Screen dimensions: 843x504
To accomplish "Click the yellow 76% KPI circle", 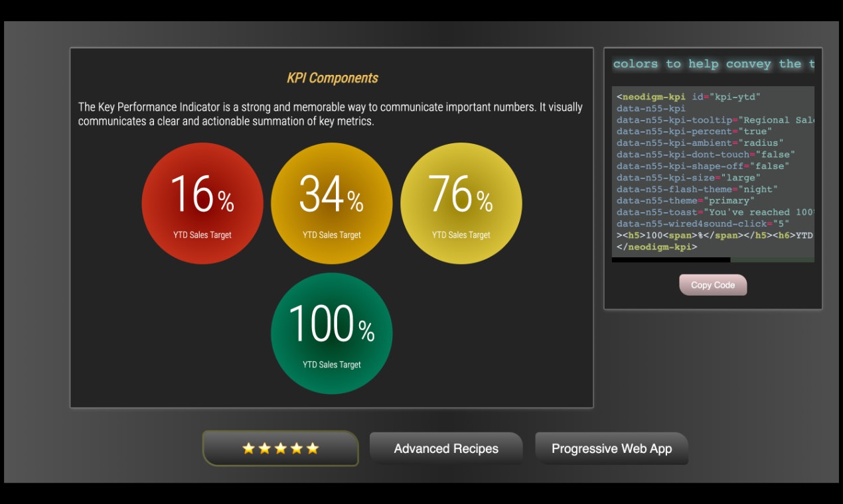I will tap(461, 204).
